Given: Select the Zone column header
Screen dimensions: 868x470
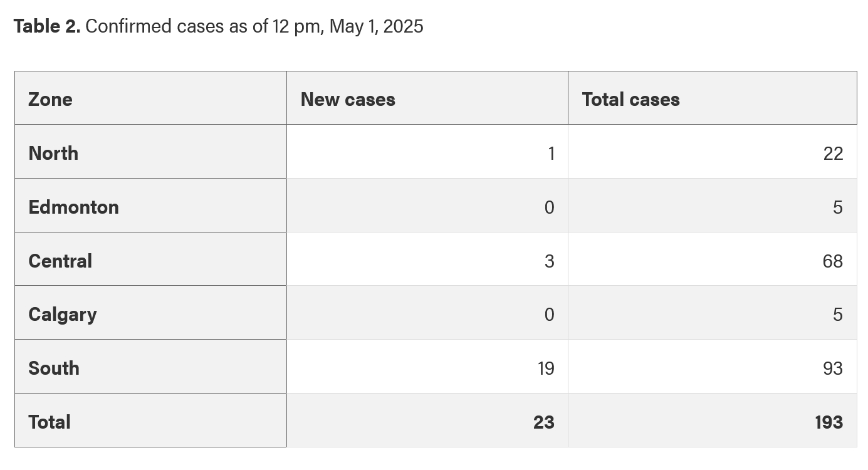Looking at the screenshot, I should (x=50, y=99).
